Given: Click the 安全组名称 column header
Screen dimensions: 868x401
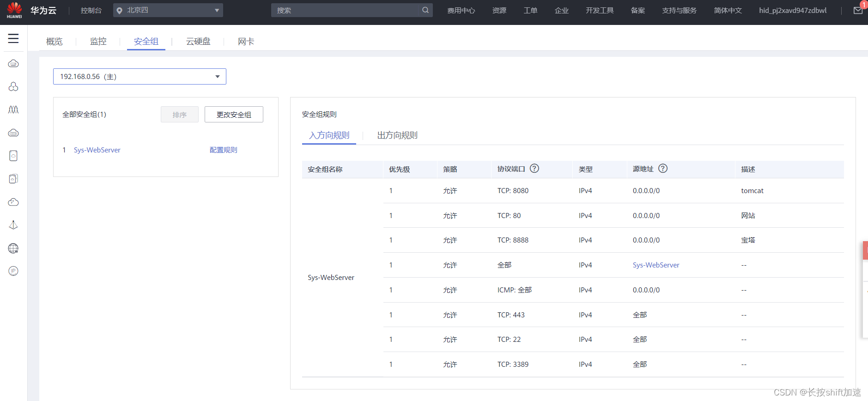Looking at the screenshot, I should click(325, 170).
